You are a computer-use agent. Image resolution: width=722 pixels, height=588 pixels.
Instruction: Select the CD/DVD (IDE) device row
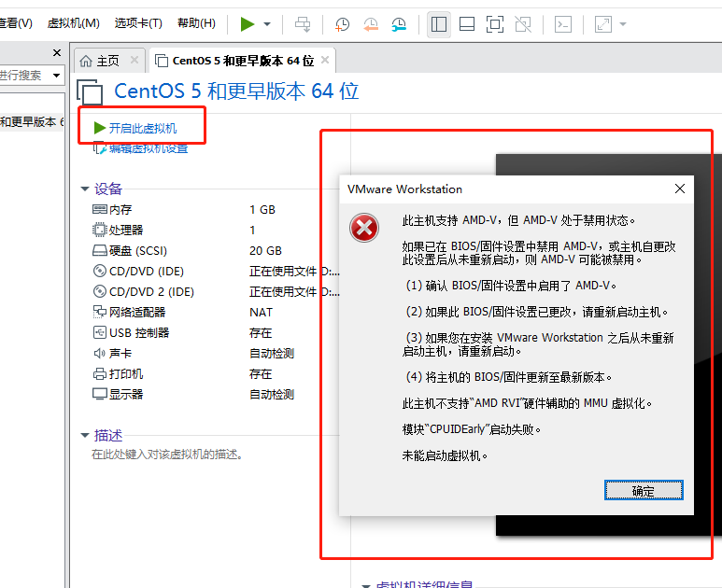coord(216,272)
